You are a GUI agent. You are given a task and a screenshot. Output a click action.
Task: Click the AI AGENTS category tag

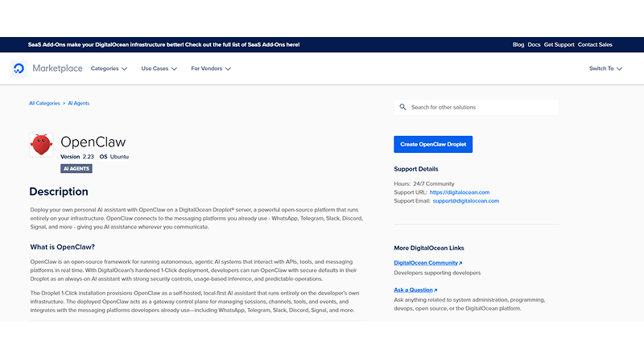[76, 169]
